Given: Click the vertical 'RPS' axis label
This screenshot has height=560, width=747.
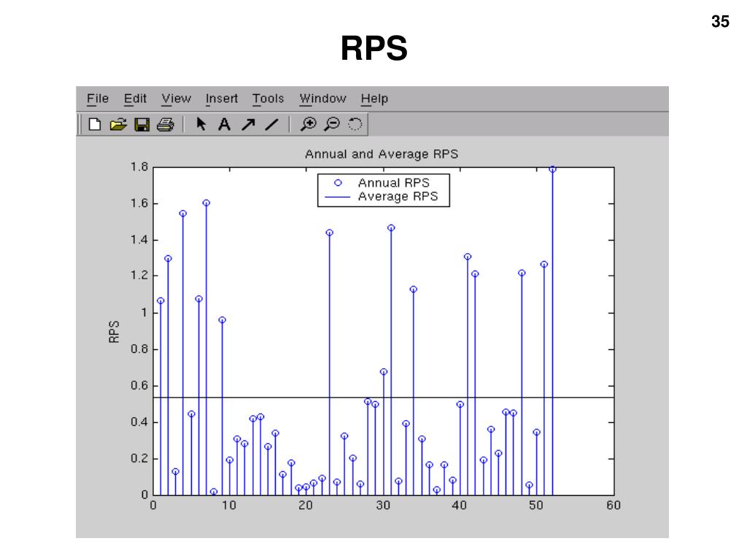Looking at the screenshot, I should point(114,332).
